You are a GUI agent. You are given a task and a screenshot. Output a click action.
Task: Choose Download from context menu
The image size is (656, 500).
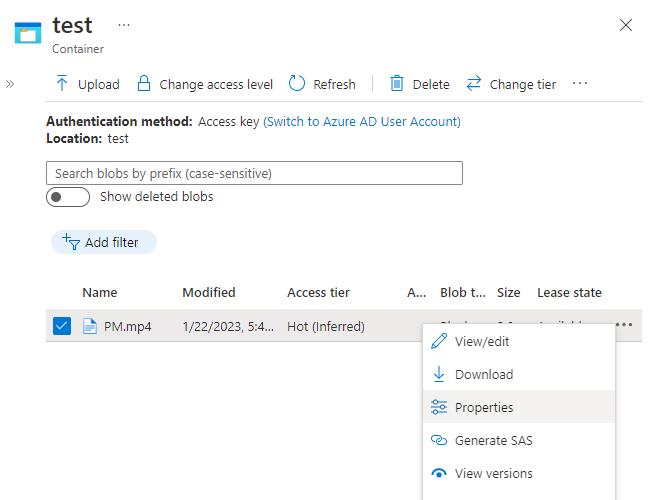pos(519,374)
